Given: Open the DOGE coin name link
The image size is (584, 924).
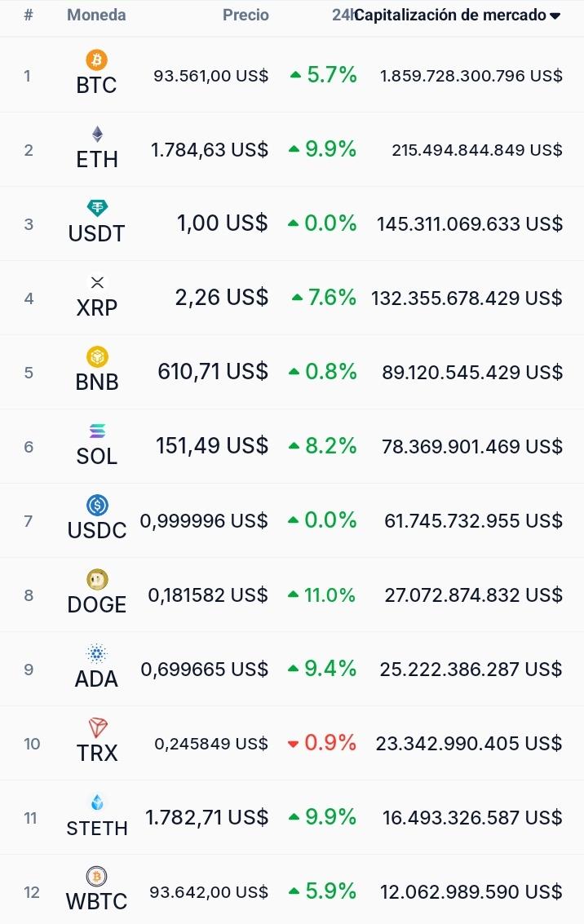Looking at the screenshot, I should (x=97, y=604).
